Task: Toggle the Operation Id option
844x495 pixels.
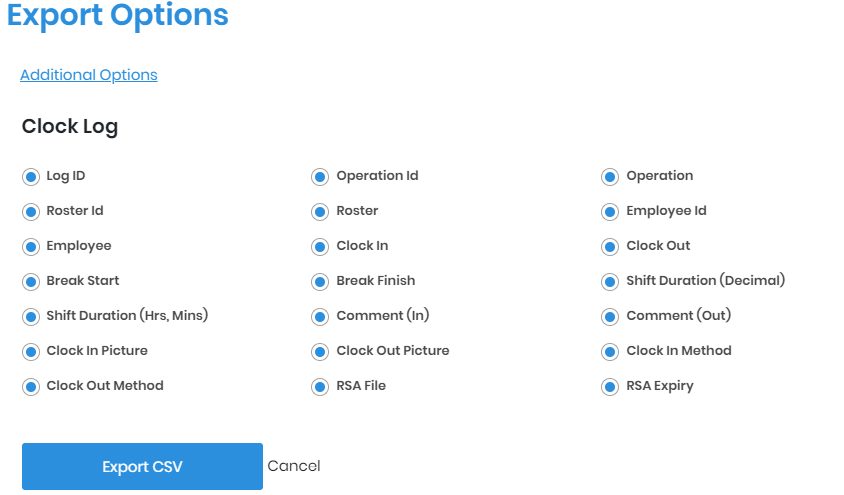Action: point(320,177)
